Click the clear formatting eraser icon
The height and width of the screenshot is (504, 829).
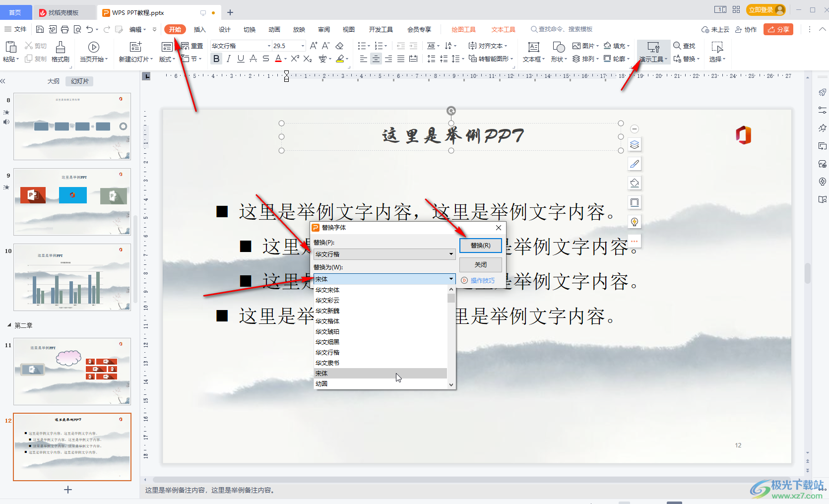point(339,46)
